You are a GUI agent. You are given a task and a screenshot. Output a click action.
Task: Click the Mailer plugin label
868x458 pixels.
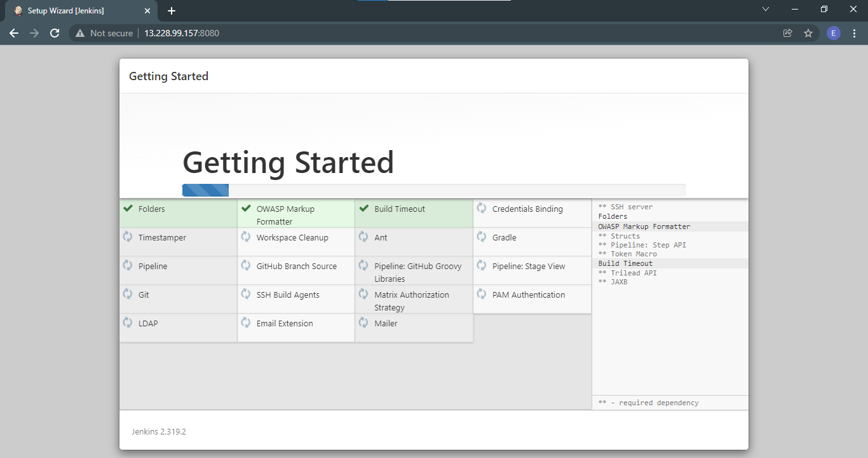click(x=386, y=323)
